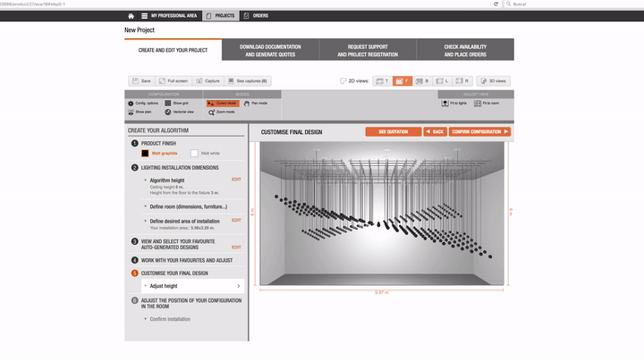Expand the Algorithm height section
The image size is (644, 361).
click(x=170, y=180)
